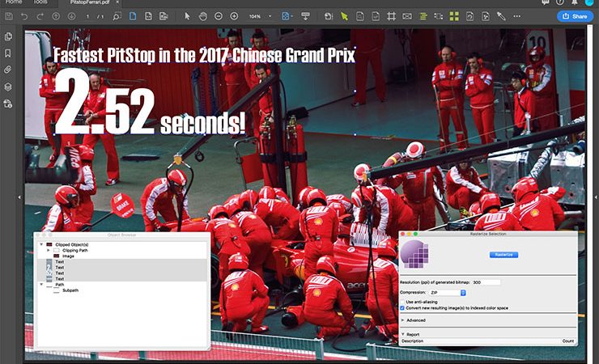The image size is (599, 364).
Task: Open the Attachments paperclip panel in sidebar
Action: coord(8,70)
